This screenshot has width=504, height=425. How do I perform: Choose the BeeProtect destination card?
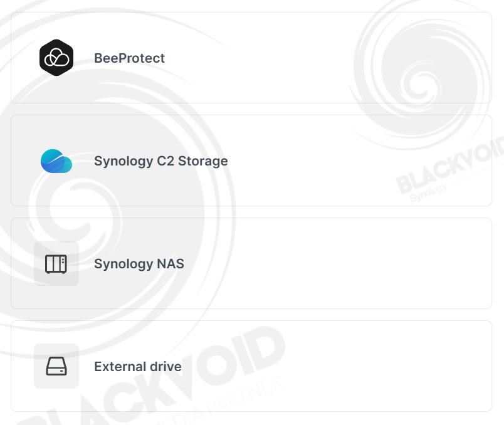[251, 58]
